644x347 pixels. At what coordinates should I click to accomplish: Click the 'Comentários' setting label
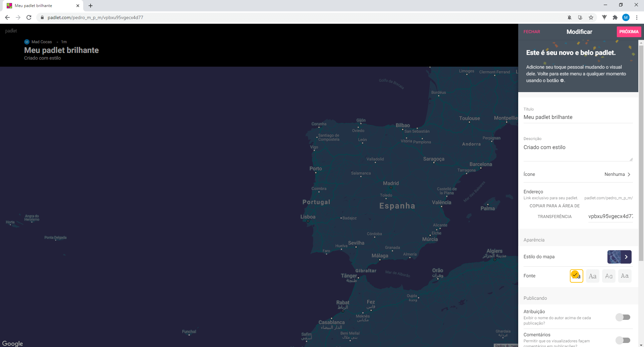(537, 335)
